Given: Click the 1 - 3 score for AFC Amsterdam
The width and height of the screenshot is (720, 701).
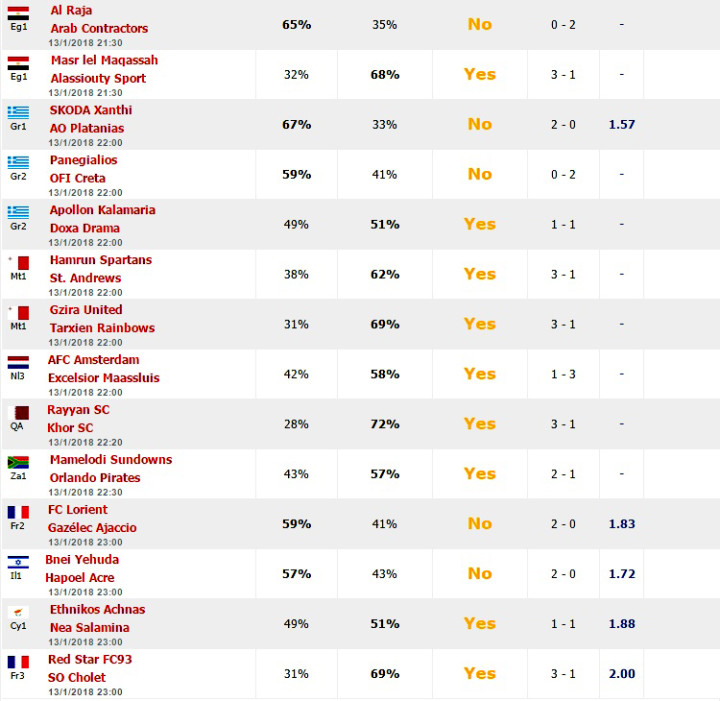Looking at the screenshot, I should [563, 374].
